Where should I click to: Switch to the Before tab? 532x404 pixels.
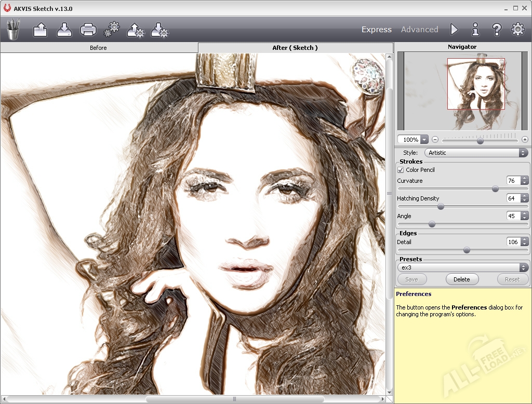pos(98,48)
